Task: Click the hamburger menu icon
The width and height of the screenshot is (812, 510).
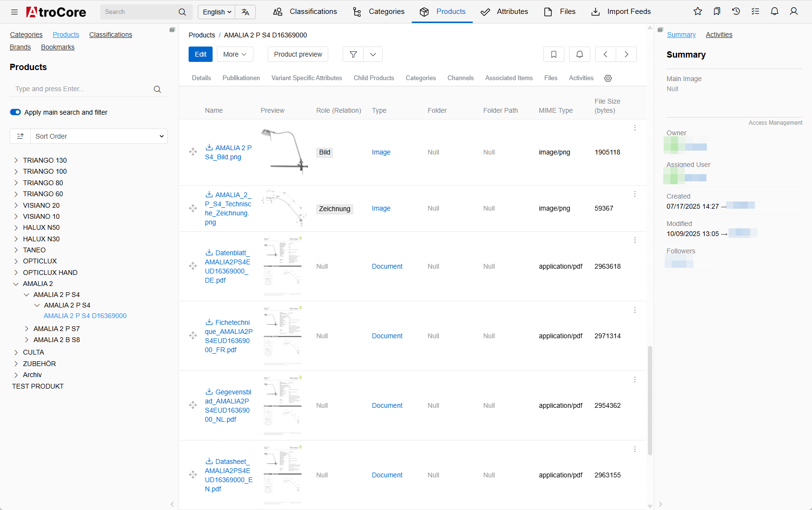Action: click(x=14, y=12)
